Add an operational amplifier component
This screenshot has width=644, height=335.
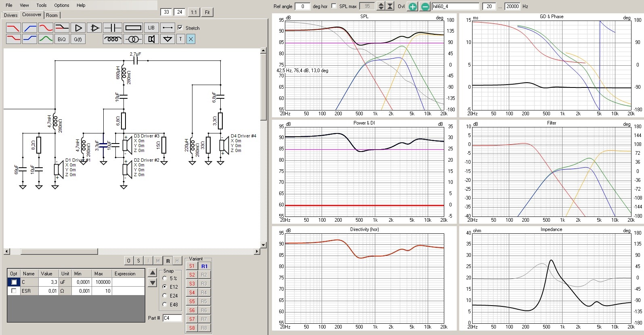click(94, 28)
